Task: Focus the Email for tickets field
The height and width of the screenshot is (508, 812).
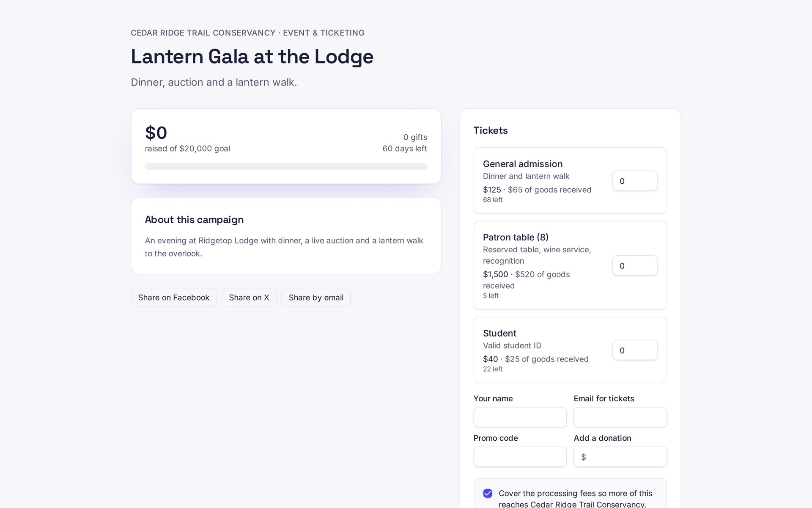Action: pyautogui.click(x=620, y=417)
